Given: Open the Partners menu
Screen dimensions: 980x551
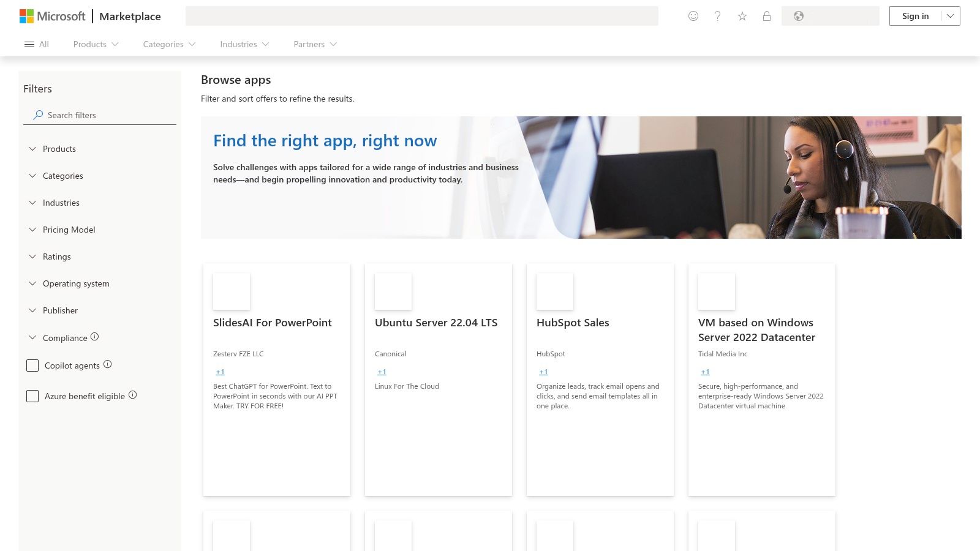Looking at the screenshot, I should tap(309, 44).
